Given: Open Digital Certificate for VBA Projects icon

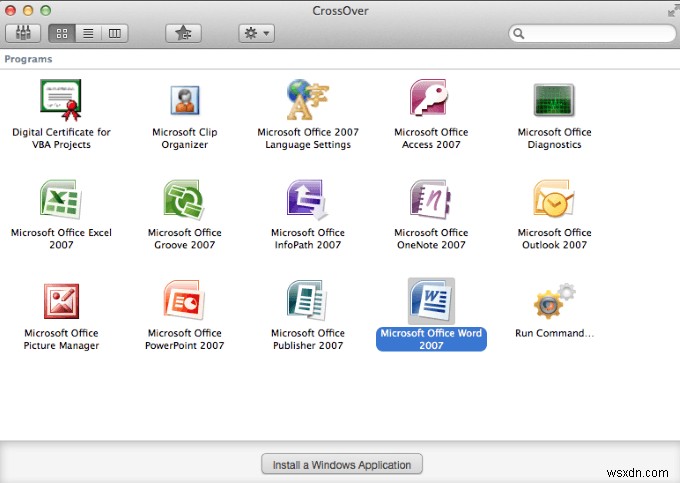Looking at the screenshot, I should pos(61,100).
